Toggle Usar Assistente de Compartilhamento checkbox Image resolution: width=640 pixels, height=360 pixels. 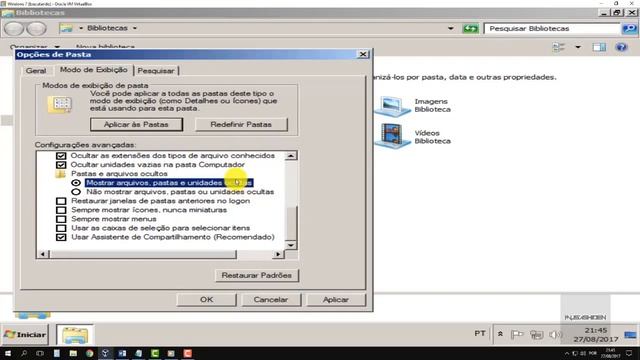point(61,237)
